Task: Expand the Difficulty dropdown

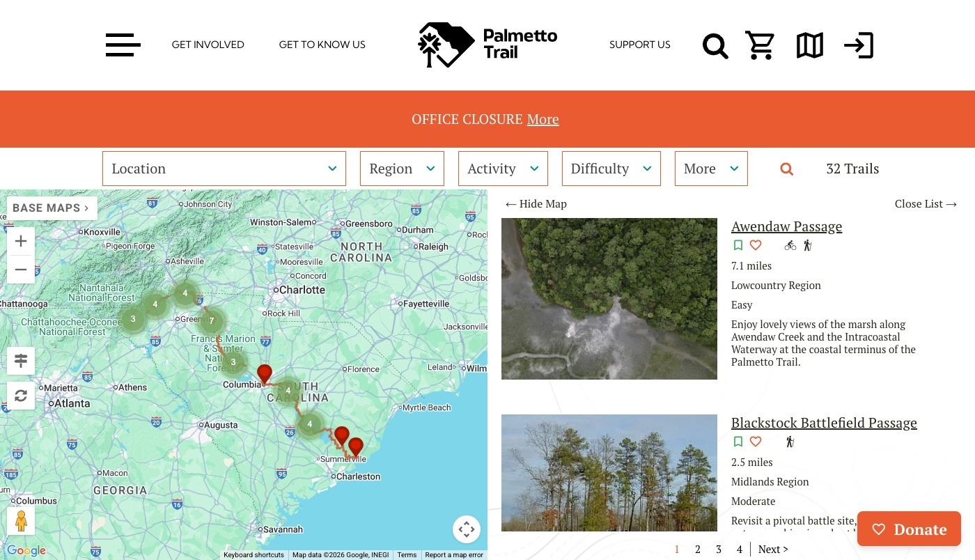Action: (611, 169)
